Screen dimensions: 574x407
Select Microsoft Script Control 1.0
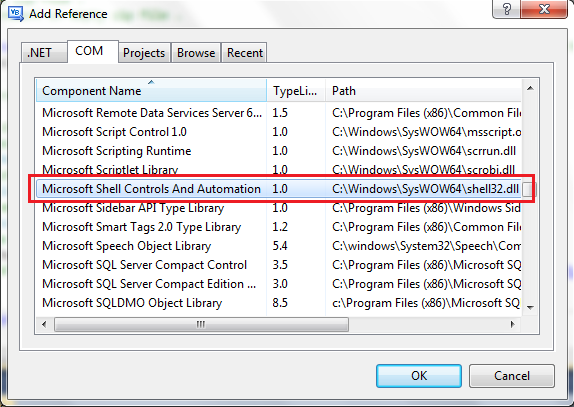pos(279,132)
